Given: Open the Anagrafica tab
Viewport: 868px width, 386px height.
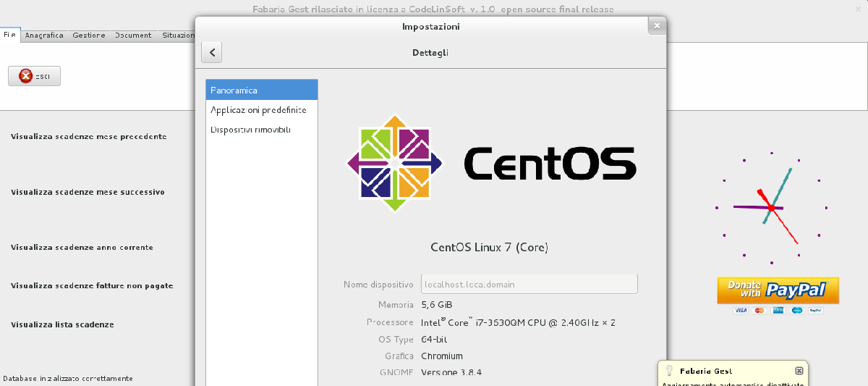Looking at the screenshot, I should pyautogui.click(x=44, y=35).
